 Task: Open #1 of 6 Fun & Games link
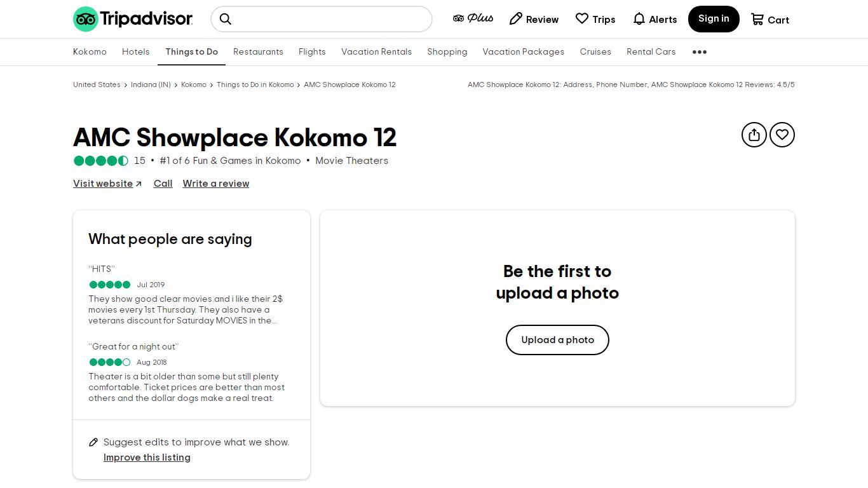pyautogui.click(x=230, y=161)
